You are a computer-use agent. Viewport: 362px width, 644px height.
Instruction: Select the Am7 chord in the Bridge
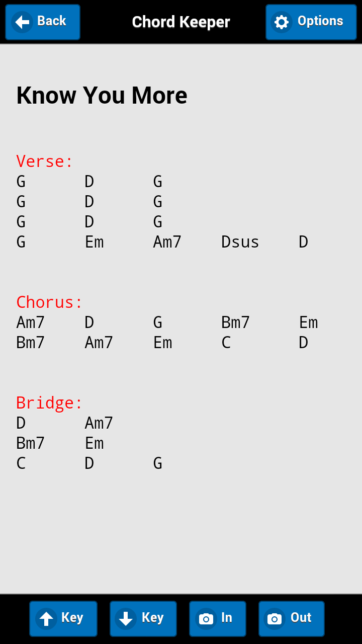coord(99,423)
